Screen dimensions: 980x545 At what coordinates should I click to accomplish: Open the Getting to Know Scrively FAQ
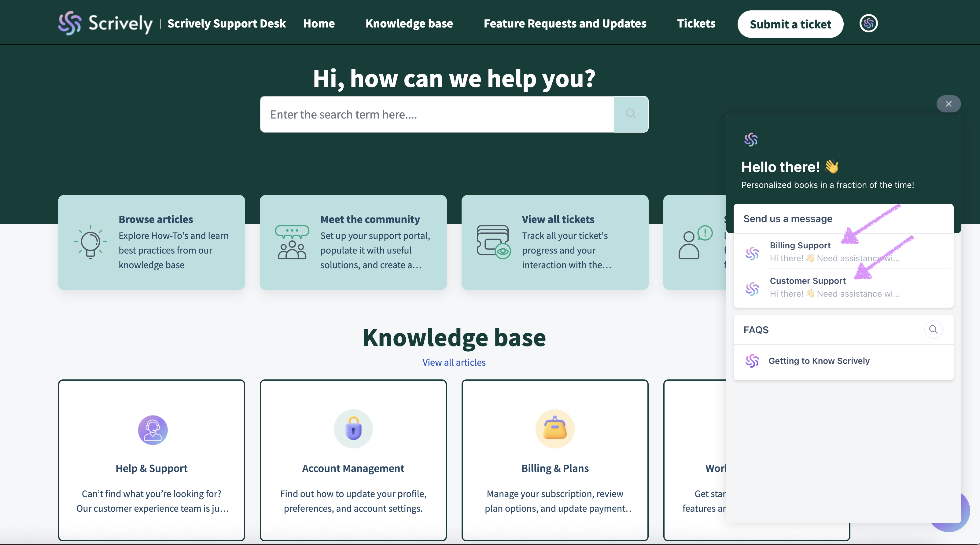pyautogui.click(x=819, y=361)
